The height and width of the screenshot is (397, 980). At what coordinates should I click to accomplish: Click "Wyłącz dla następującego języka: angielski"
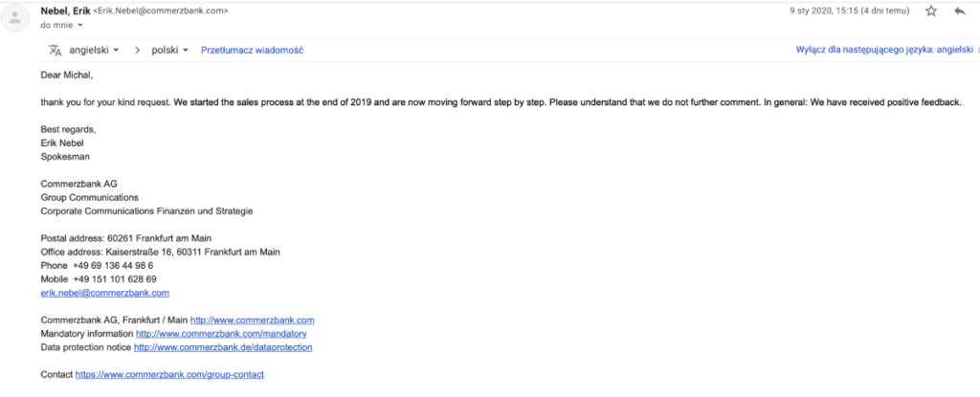tap(884, 50)
